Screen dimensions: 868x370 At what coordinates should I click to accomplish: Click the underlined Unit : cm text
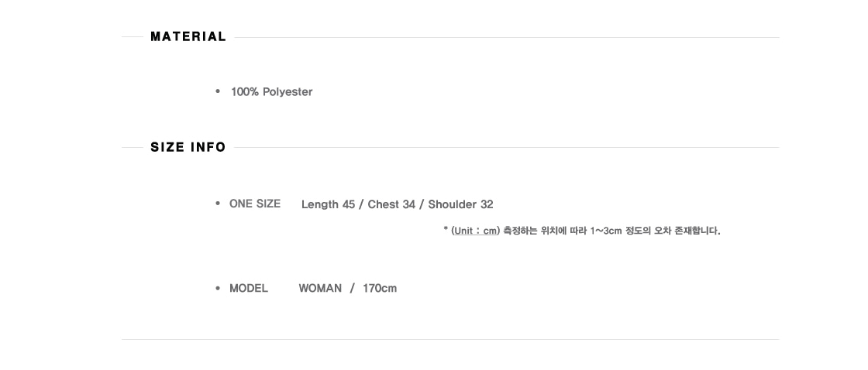[x=476, y=231]
